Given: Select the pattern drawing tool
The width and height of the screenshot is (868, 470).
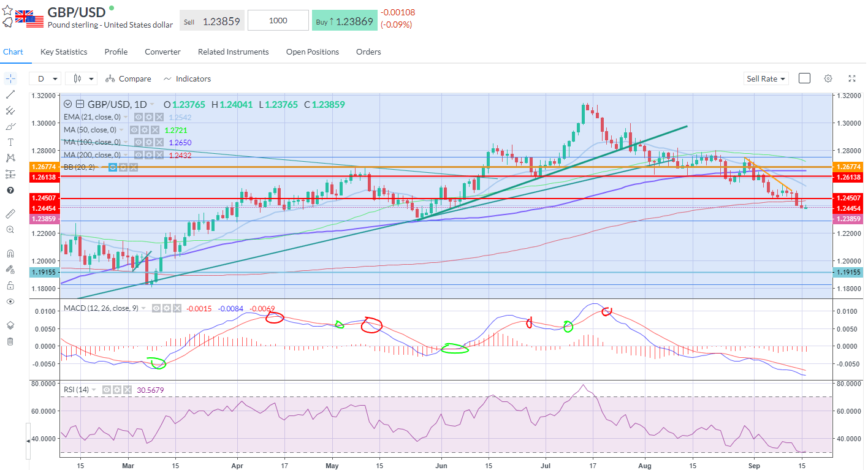Looking at the screenshot, I should [x=10, y=158].
